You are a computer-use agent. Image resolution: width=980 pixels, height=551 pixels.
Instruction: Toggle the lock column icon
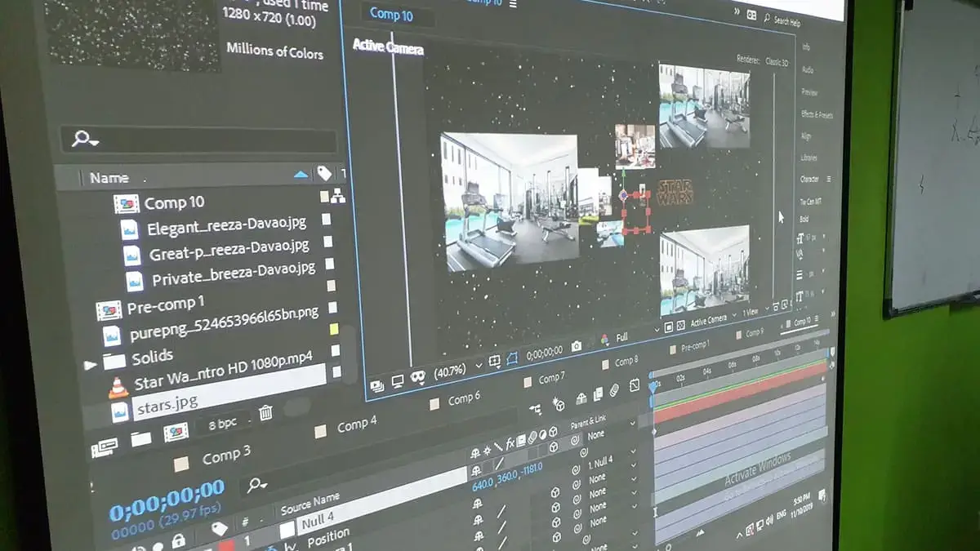click(178, 539)
